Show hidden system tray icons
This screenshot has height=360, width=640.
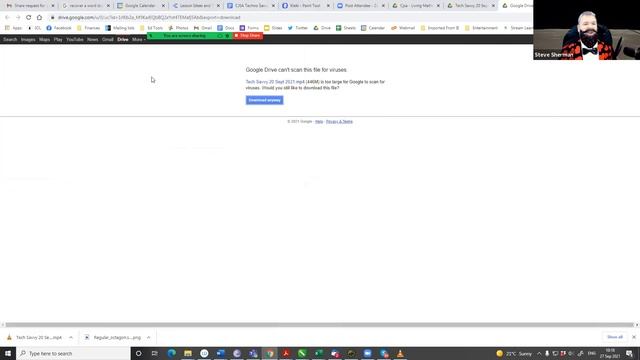[539, 353]
